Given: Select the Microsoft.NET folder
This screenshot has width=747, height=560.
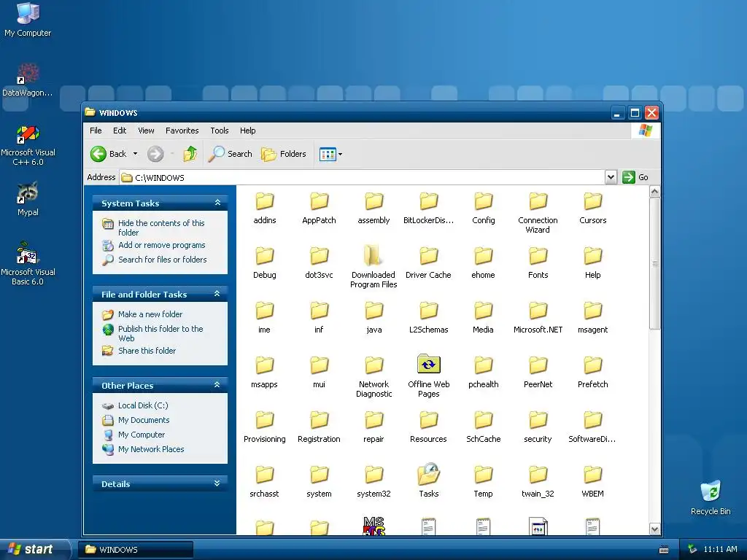Looking at the screenshot, I should [x=538, y=318].
